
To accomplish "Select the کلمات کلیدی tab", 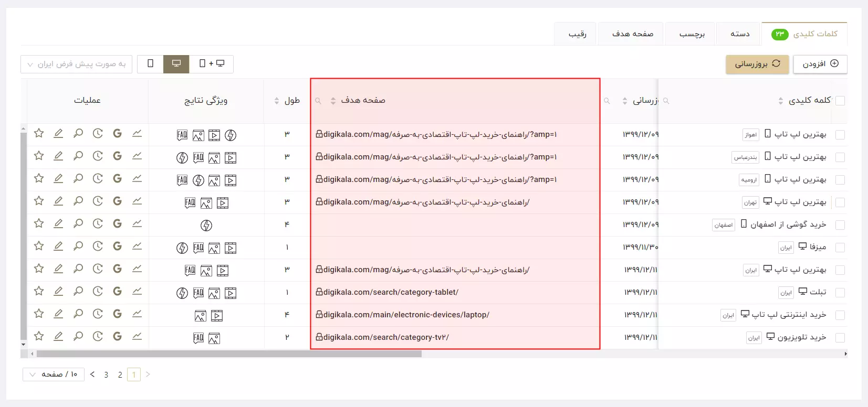I will [x=804, y=34].
